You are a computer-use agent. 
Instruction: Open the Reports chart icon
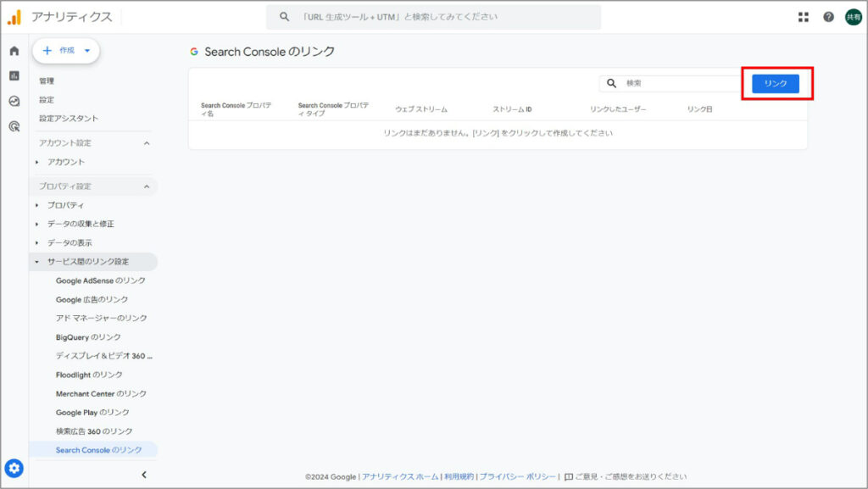(14, 75)
